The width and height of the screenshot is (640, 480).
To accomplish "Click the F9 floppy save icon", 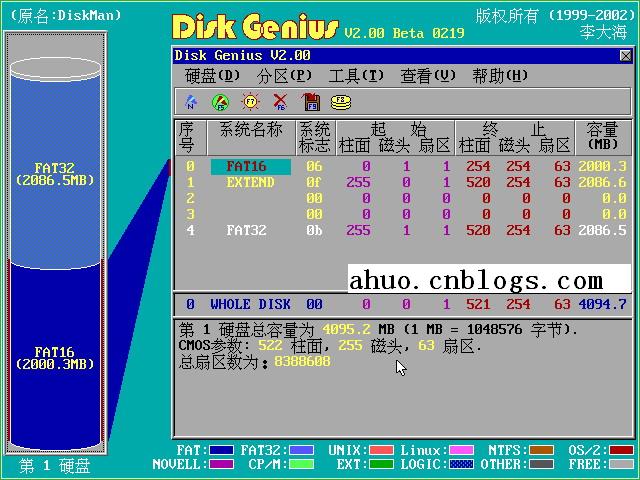I will pos(311,102).
